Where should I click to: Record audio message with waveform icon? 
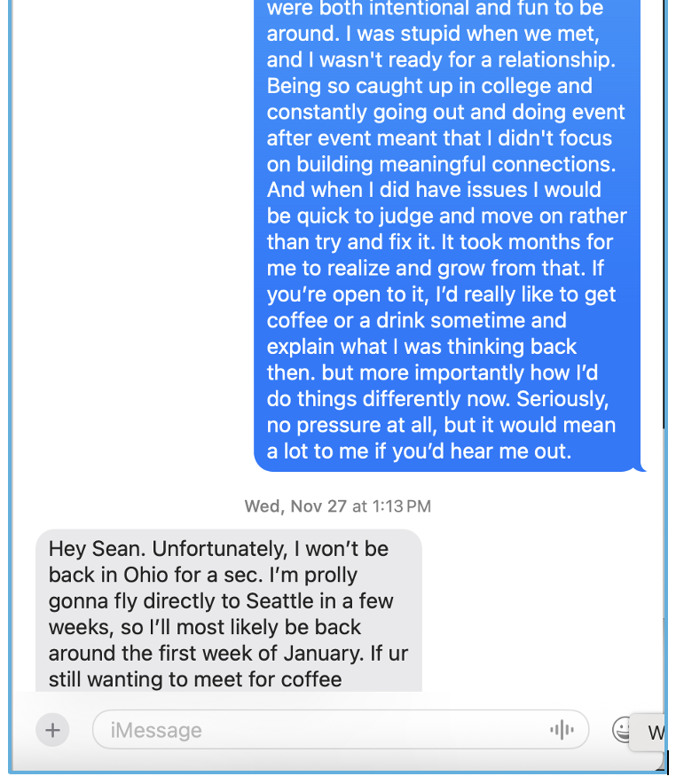tap(561, 730)
